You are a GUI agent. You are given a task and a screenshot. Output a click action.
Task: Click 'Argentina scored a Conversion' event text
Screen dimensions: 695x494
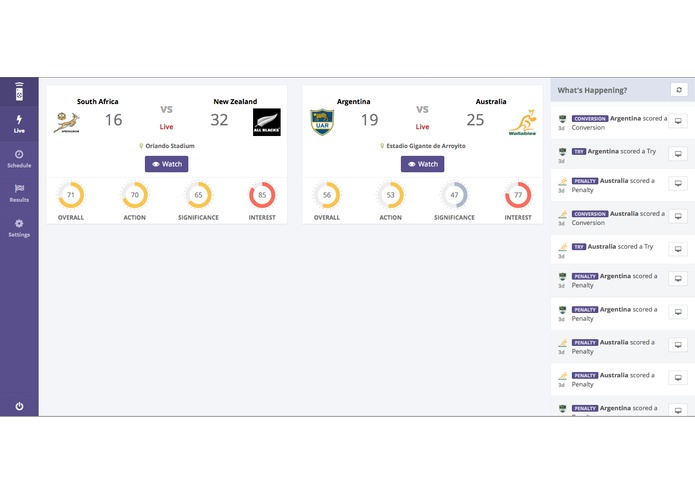[x=619, y=123]
